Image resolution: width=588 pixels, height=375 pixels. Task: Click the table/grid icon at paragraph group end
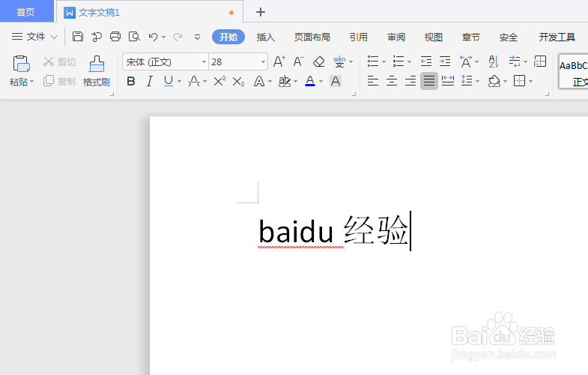(540, 61)
